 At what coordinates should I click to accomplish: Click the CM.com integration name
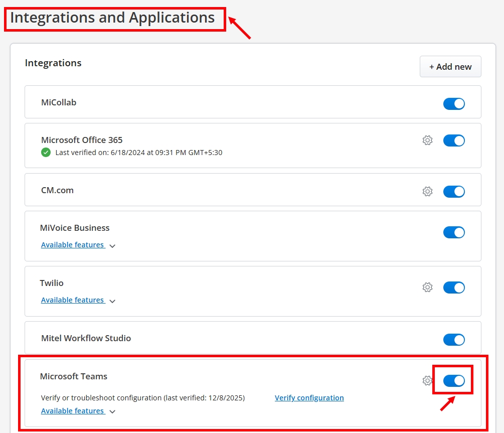(58, 190)
